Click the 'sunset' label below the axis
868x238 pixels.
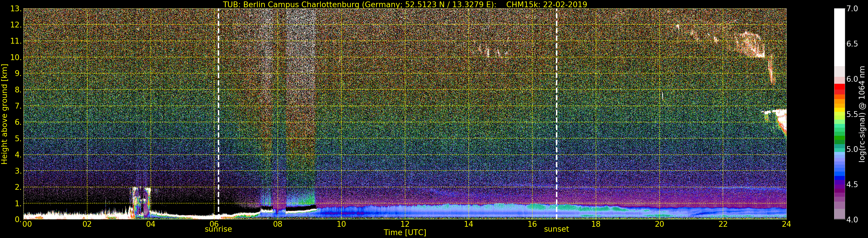point(556,229)
